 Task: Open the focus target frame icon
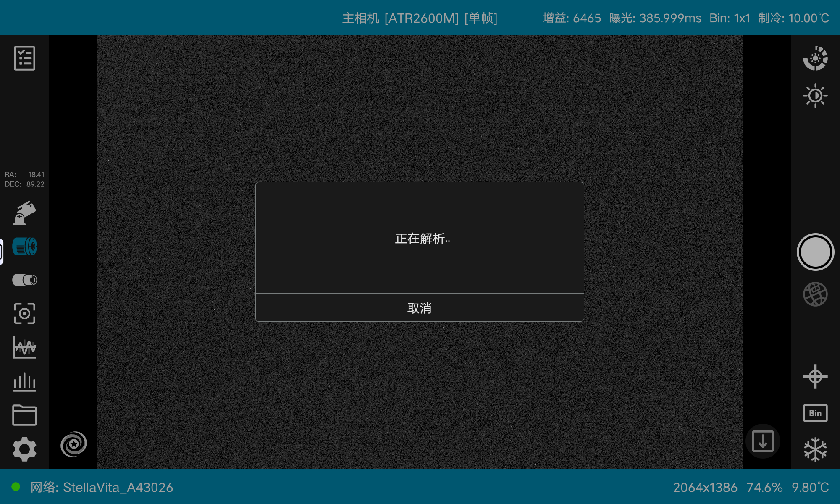click(24, 313)
